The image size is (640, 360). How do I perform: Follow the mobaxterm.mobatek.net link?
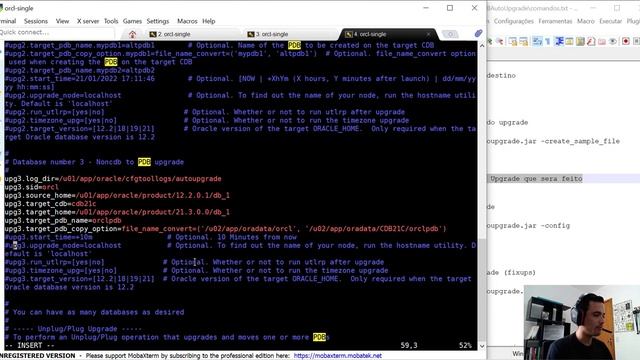click(338, 356)
